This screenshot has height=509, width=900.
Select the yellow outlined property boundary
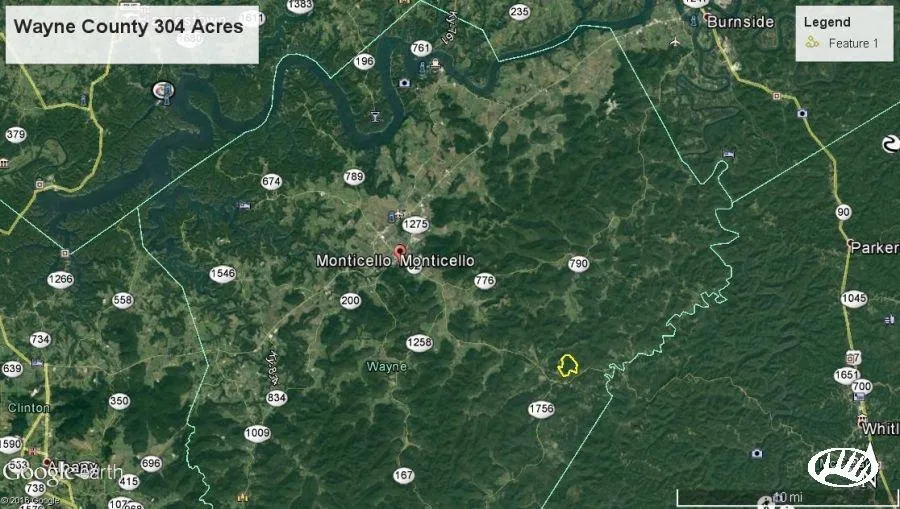pyautogui.click(x=568, y=366)
